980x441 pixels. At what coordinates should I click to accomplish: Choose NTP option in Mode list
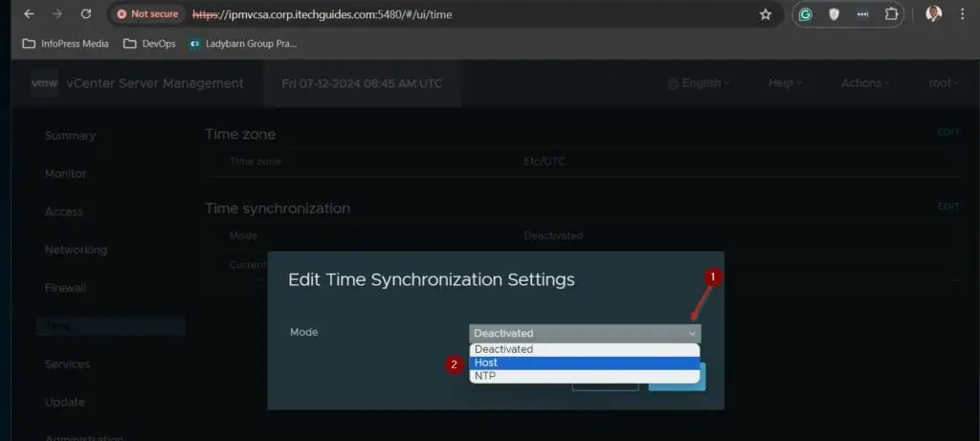point(585,376)
